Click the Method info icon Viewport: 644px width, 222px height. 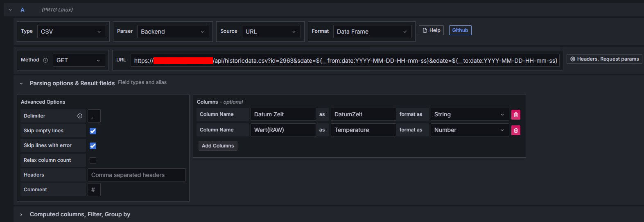click(x=45, y=60)
